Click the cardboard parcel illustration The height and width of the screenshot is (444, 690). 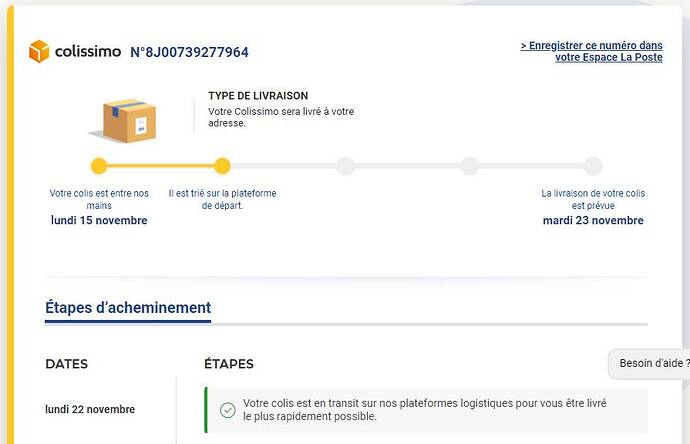[124, 121]
